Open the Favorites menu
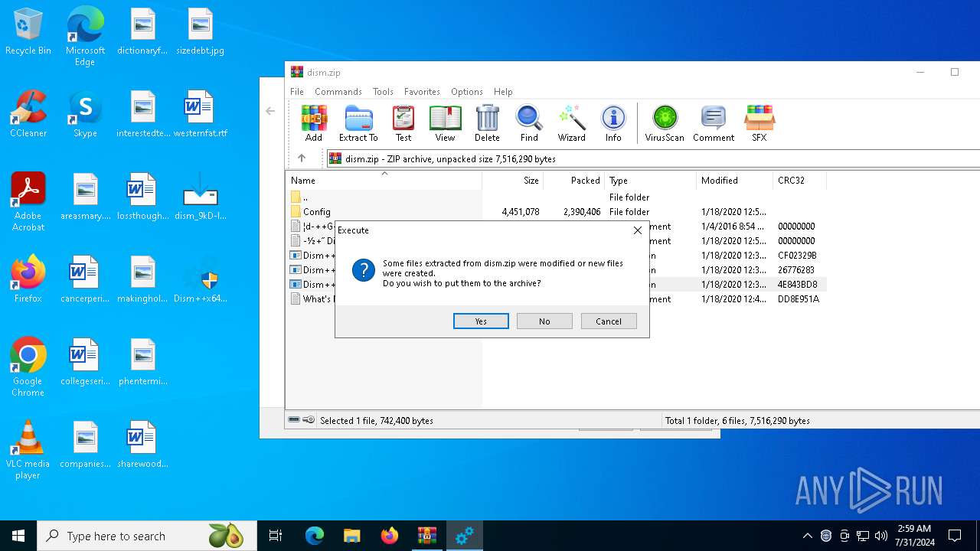Image resolution: width=980 pixels, height=551 pixels. click(x=422, y=91)
